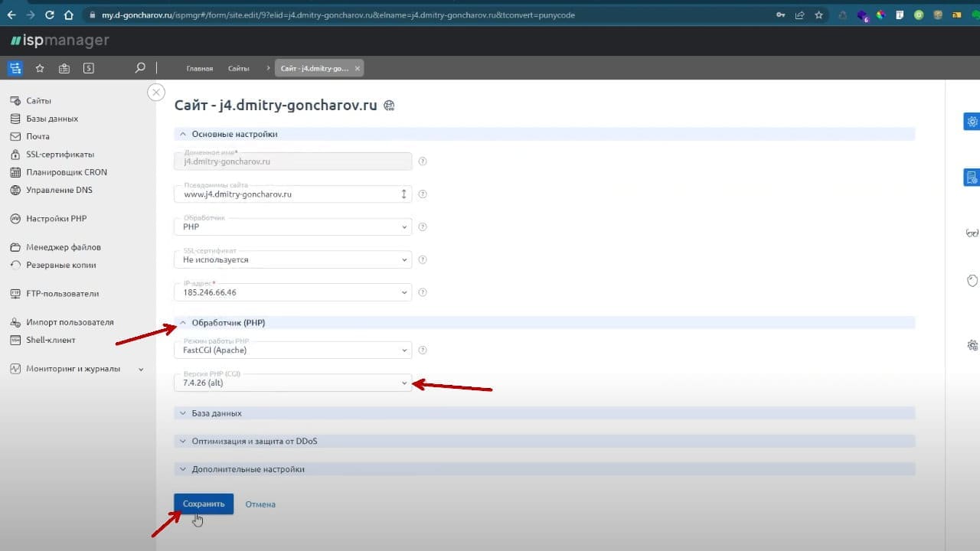Bookmark this page with star icon
The width and height of the screenshot is (980, 551).
point(819,15)
